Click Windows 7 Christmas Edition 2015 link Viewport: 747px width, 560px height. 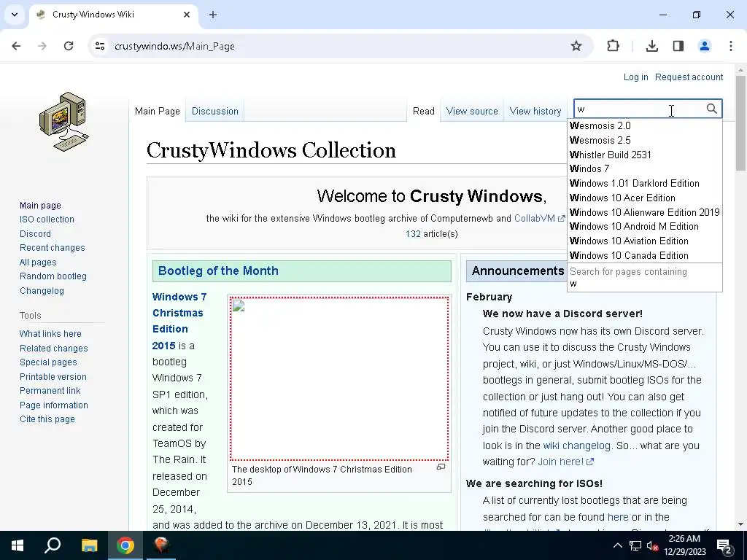point(179,321)
